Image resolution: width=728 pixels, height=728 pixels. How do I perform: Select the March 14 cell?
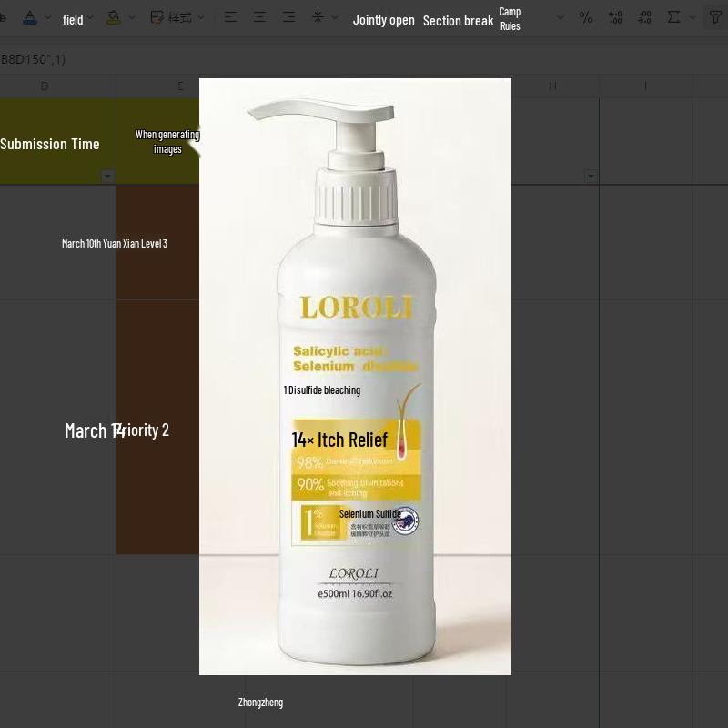coord(57,428)
